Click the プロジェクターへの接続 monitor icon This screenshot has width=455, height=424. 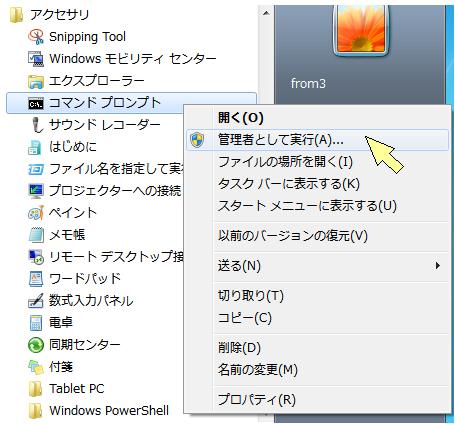(36, 191)
